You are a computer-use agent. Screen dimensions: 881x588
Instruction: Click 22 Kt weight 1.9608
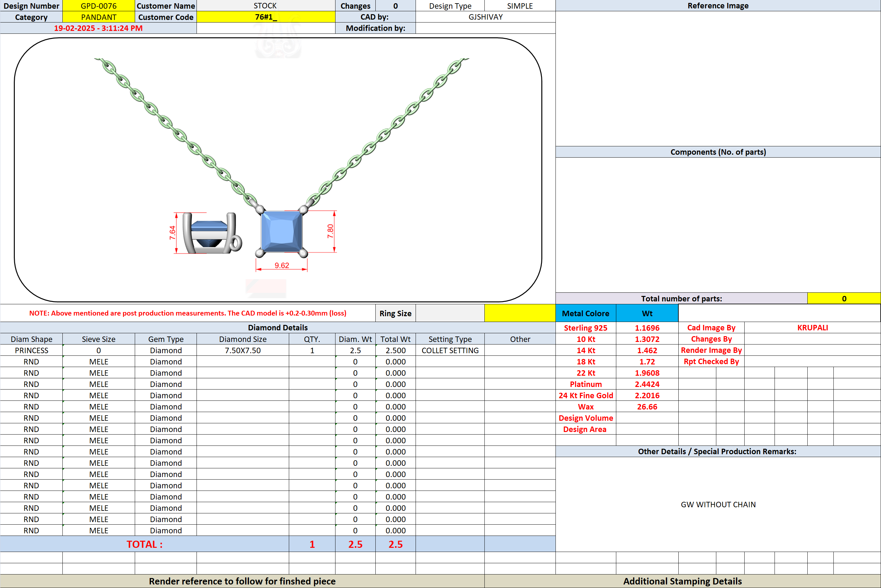[x=647, y=373]
